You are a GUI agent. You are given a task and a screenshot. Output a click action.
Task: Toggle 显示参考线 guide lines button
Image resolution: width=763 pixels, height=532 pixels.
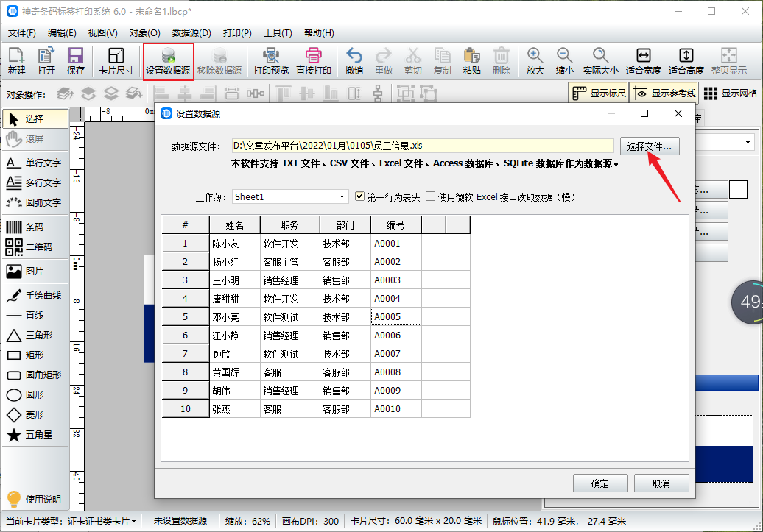coord(664,93)
